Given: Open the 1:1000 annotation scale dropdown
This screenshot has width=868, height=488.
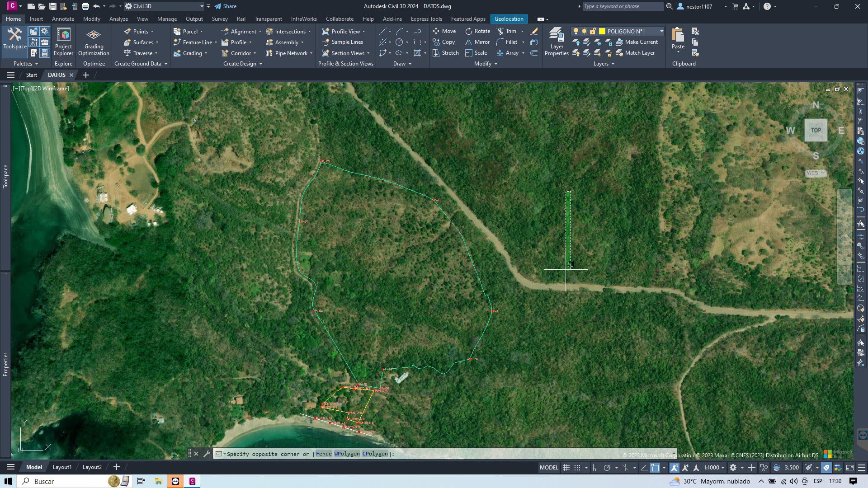Looking at the screenshot, I should (x=714, y=468).
